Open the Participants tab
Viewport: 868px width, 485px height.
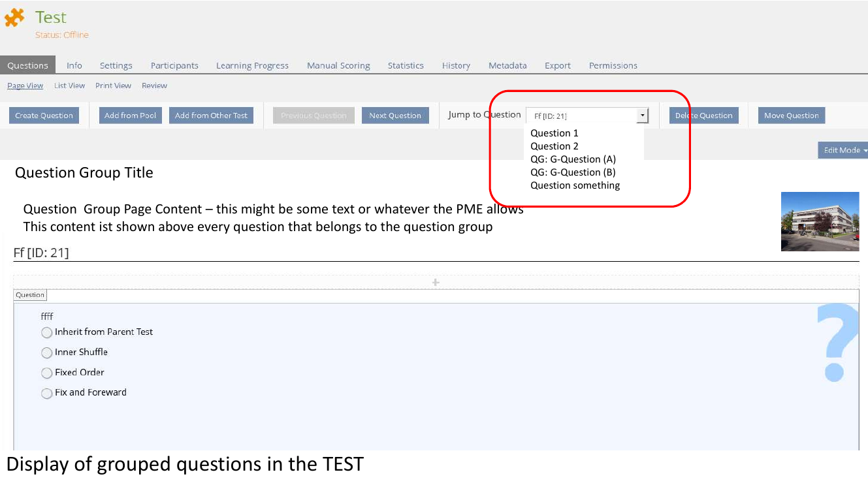(x=174, y=65)
